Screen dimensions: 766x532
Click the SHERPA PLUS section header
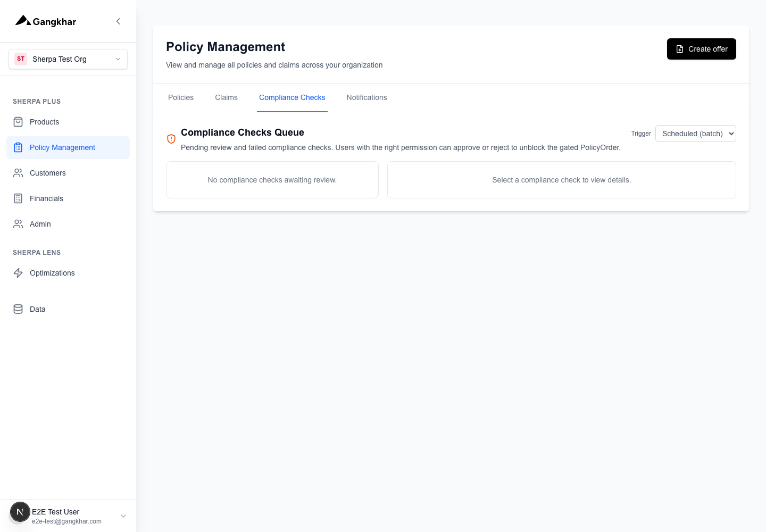click(37, 102)
